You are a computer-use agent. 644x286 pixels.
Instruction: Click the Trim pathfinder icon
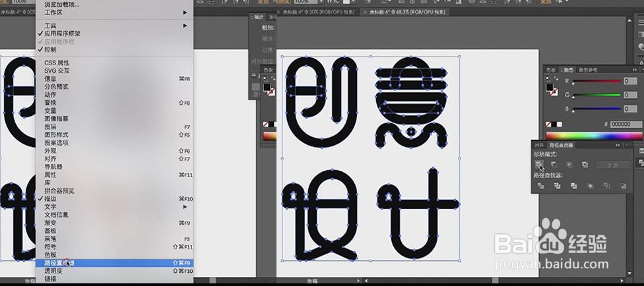pyautogui.click(x=558, y=186)
